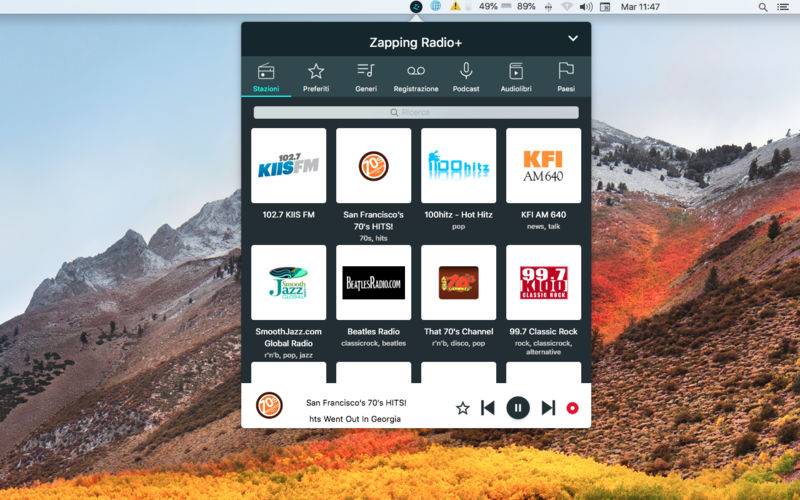Open the Stazioni tab
Viewport: 800px width, 500px height.
tap(266, 77)
